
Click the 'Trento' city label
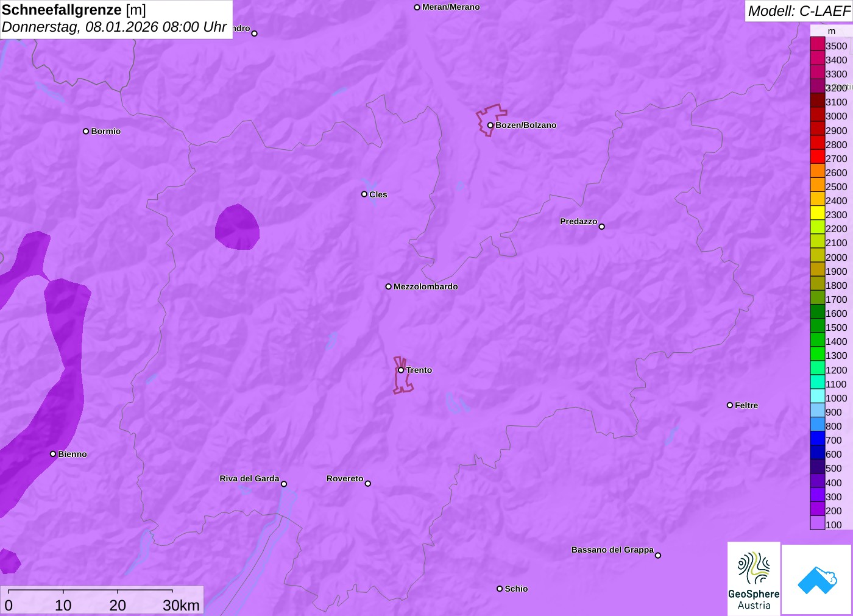(x=419, y=370)
